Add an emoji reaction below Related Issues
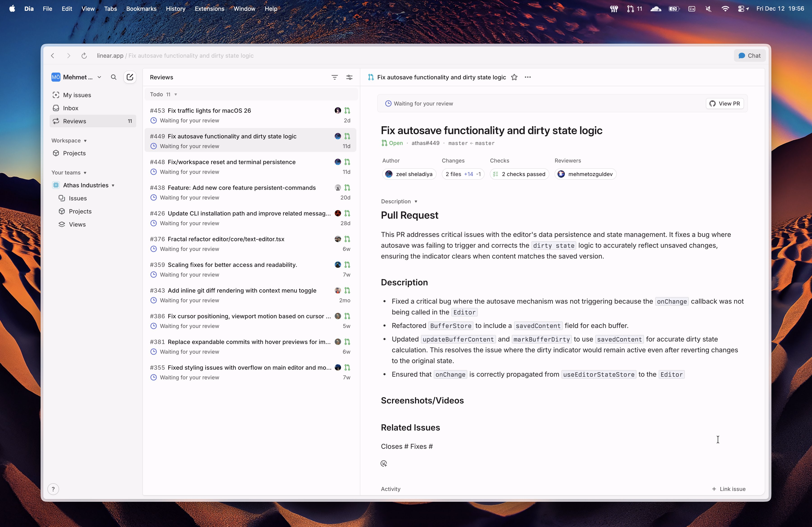 click(x=384, y=464)
